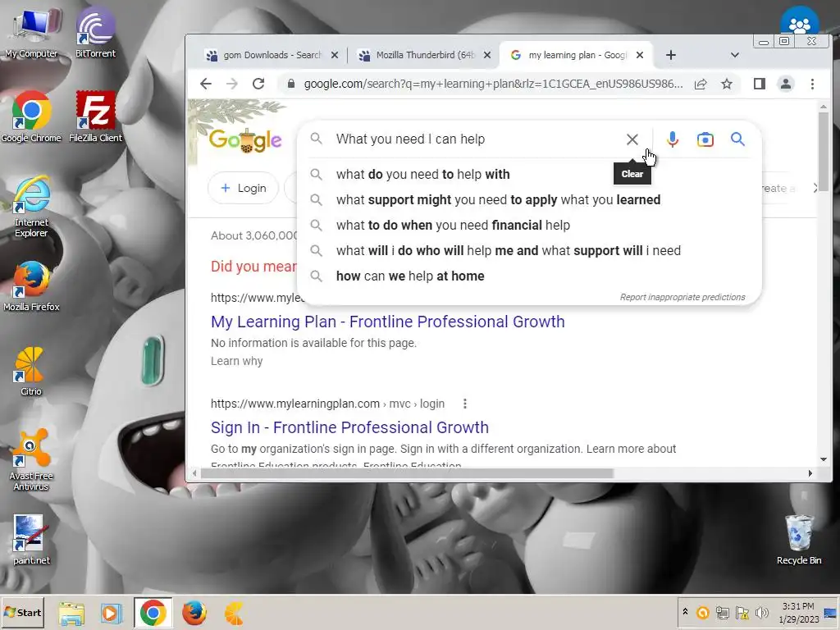Close the gom Downloads tab
This screenshot has height=630, width=840.
tap(335, 55)
